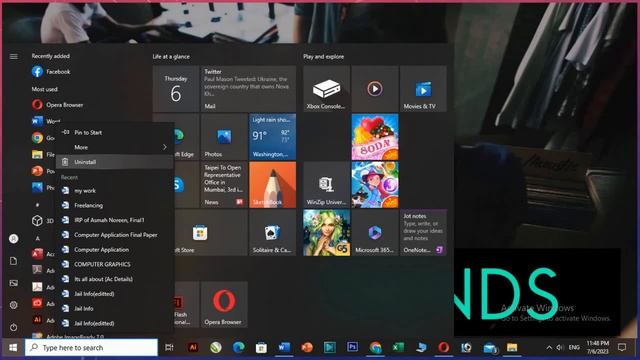Screen dimensions: 640x360
Task: Open the 3D Viewer cube icon
Action: pos(37,220)
